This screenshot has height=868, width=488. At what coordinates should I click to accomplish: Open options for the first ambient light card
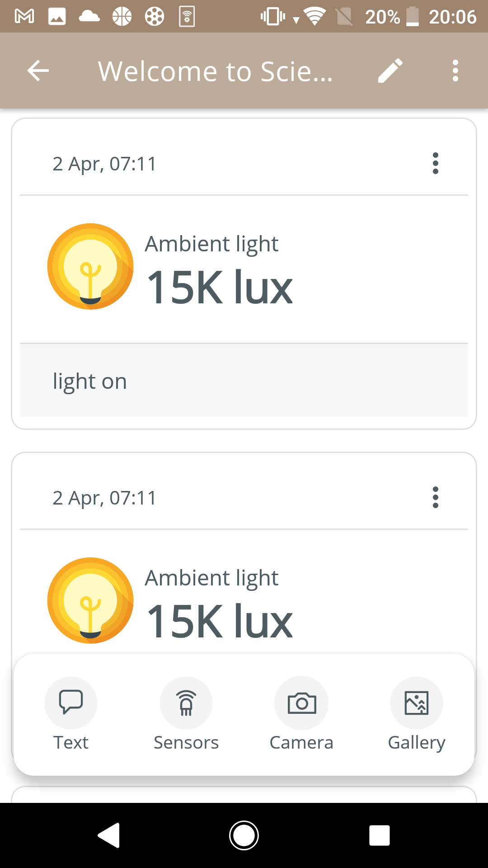(x=435, y=163)
